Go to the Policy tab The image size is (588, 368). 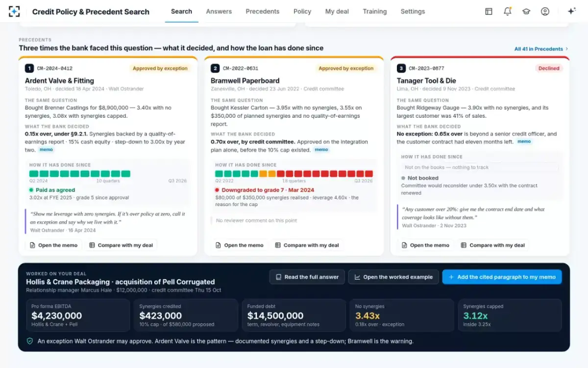point(302,11)
